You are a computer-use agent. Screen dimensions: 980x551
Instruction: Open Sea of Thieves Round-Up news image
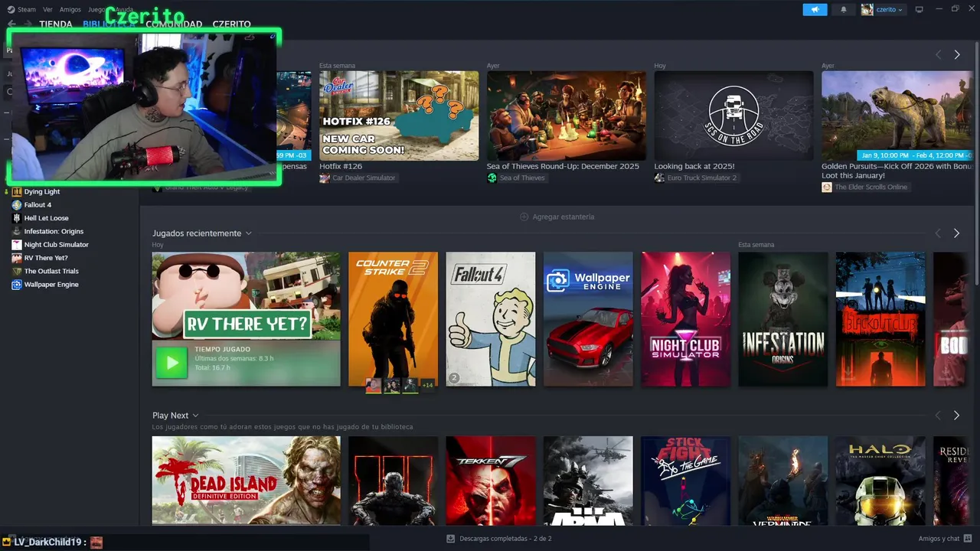[566, 116]
